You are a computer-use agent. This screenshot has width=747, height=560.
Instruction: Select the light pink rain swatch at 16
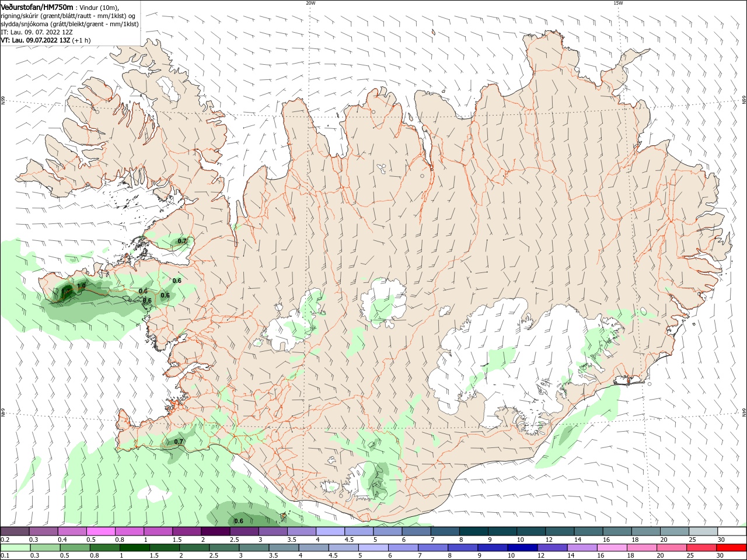tap(611, 548)
